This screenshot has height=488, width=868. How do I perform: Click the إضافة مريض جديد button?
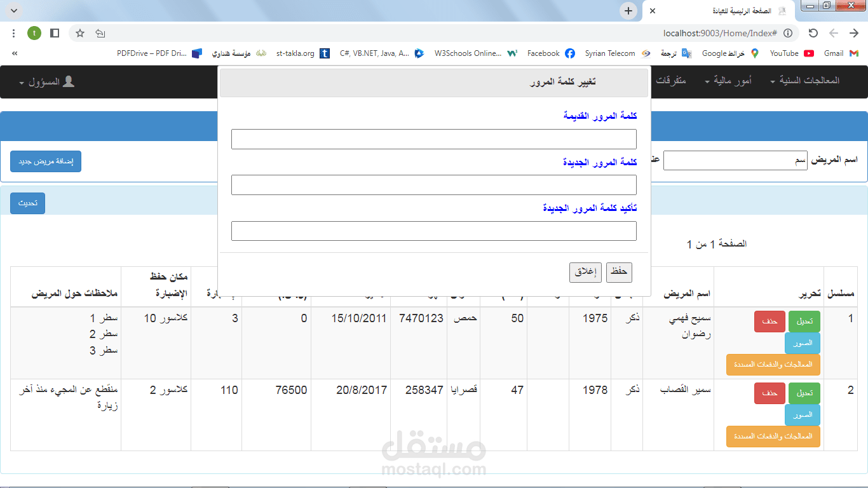point(46,161)
